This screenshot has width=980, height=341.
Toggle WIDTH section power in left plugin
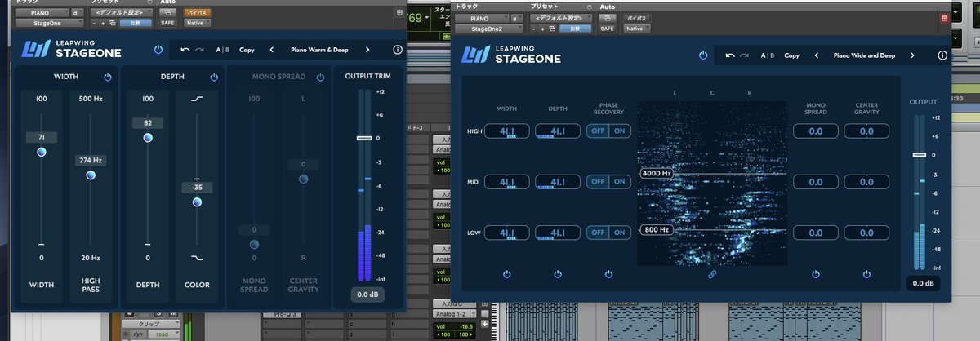click(108, 77)
